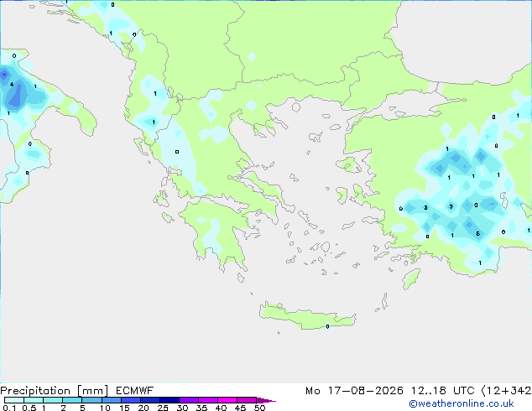Select the legend swatch between 0.5 and 1
Viewport: 532px width, 411px height.
click(x=34, y=400)
